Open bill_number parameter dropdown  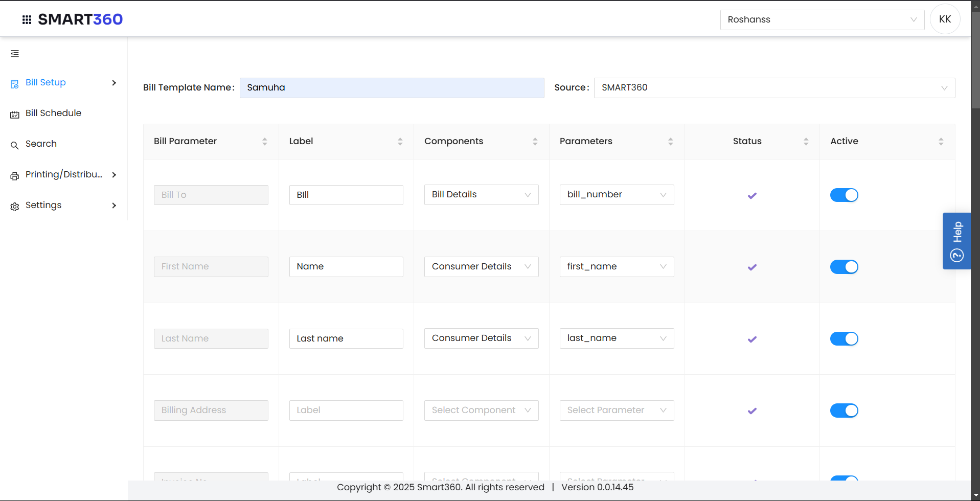[x=617, y=195]
